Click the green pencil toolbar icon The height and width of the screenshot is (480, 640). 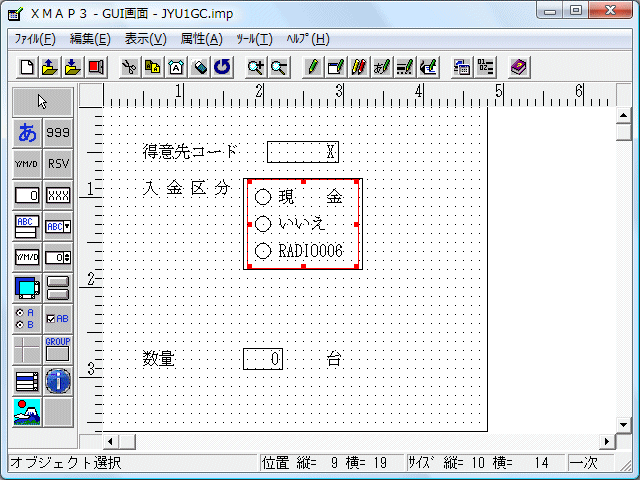click(313, 67)
